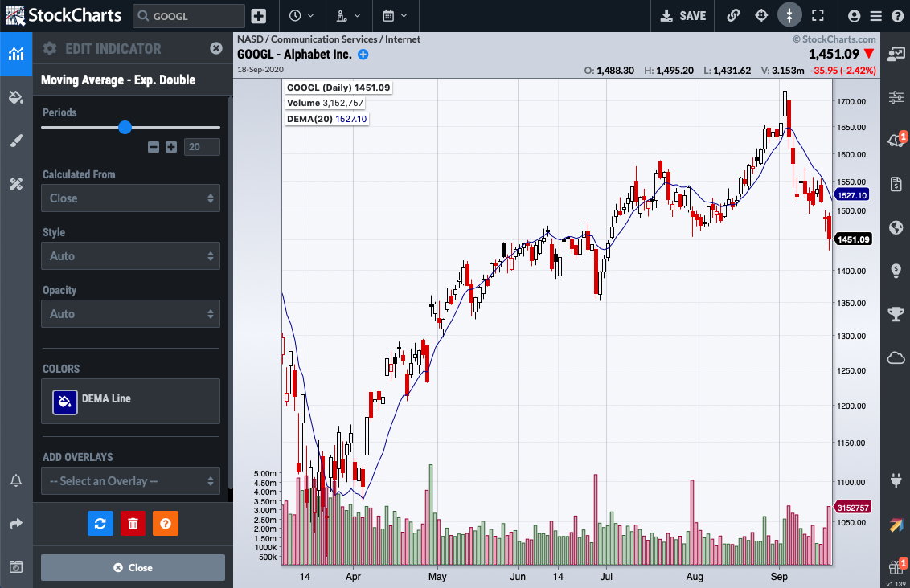
Task: Click the Periods slider handle
Action: (x=125, y=127)
